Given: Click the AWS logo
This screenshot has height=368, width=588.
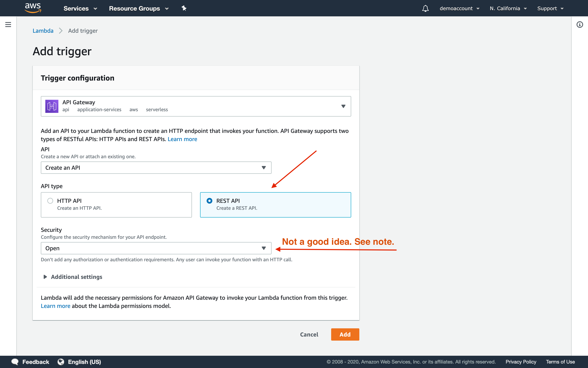Looking at the screenshot, I should (33, 8).
